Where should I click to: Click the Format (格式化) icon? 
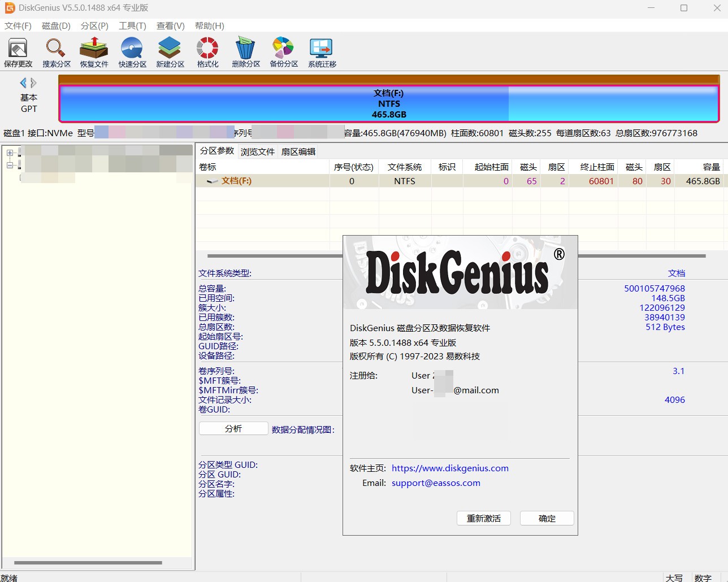pos(207,52)
